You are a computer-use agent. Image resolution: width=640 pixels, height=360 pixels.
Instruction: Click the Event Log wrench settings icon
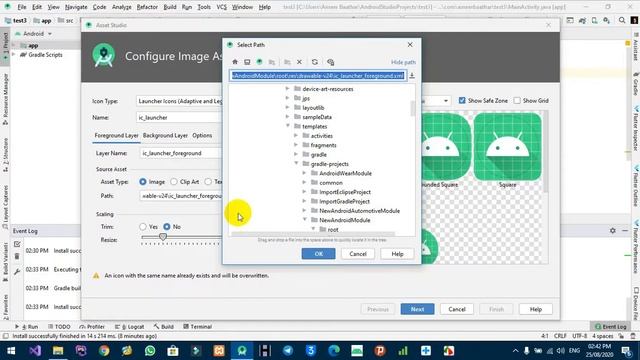coord(17,271)
